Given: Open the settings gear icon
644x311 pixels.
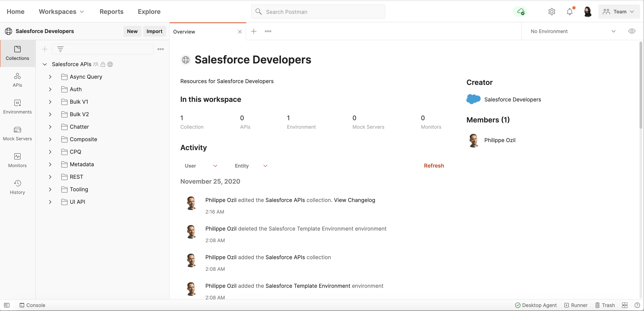Looking at the screenshot, I should click(x=552, y=12).
